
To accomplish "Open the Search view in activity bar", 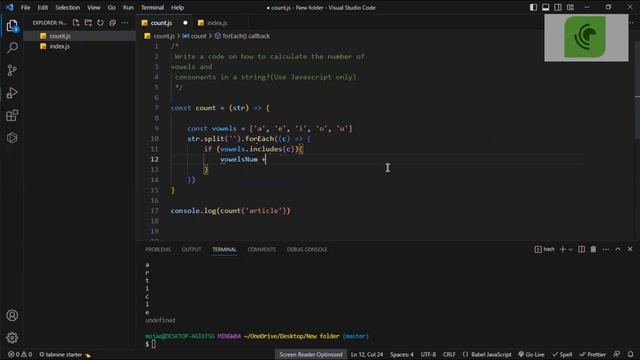I will click(12, 48).
